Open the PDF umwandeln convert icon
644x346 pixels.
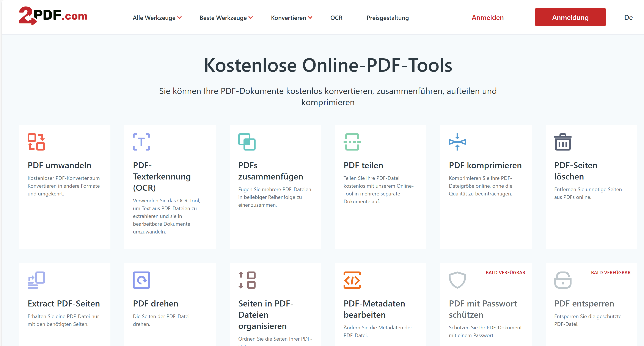click(x=36, y=142)
